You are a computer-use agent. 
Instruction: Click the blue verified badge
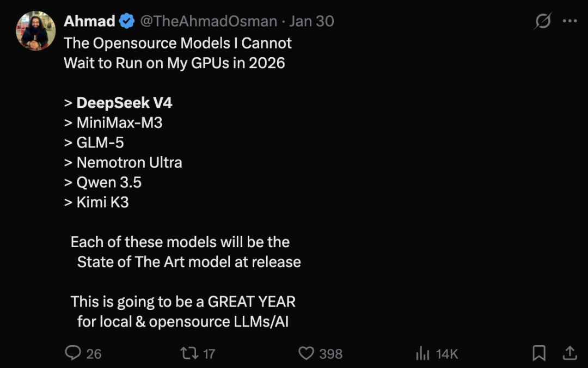coord(127,21)
